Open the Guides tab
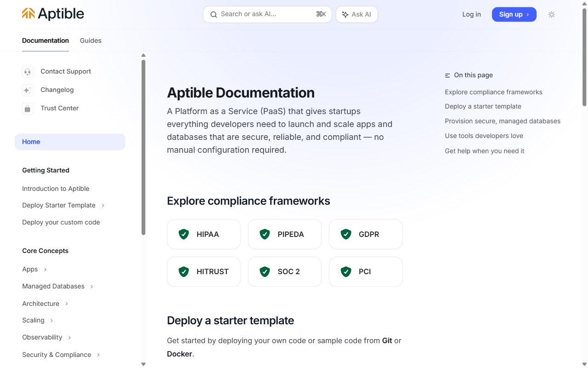Viewport: 588px width, 368px height. tap(90, 40)
